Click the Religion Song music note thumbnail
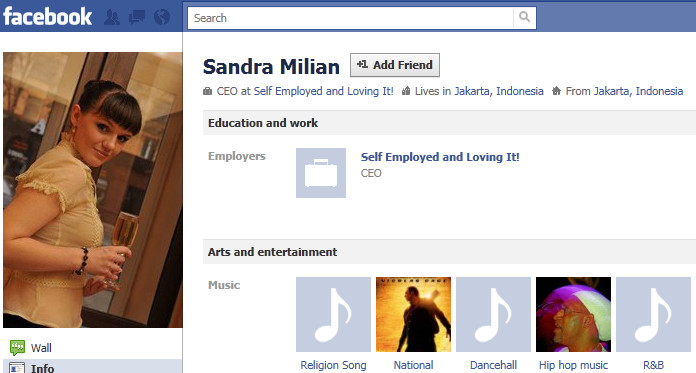 [x=333, y=314]
